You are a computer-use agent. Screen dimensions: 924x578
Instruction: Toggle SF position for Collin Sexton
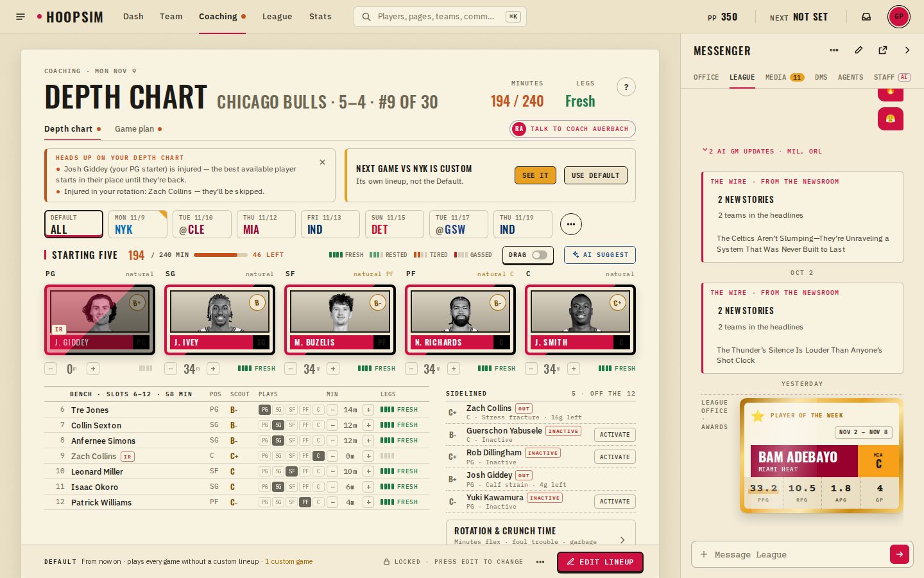click(291, 425)
